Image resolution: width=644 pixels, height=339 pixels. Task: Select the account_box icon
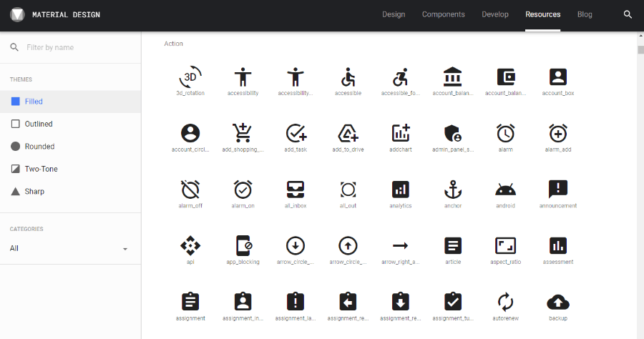558,77
